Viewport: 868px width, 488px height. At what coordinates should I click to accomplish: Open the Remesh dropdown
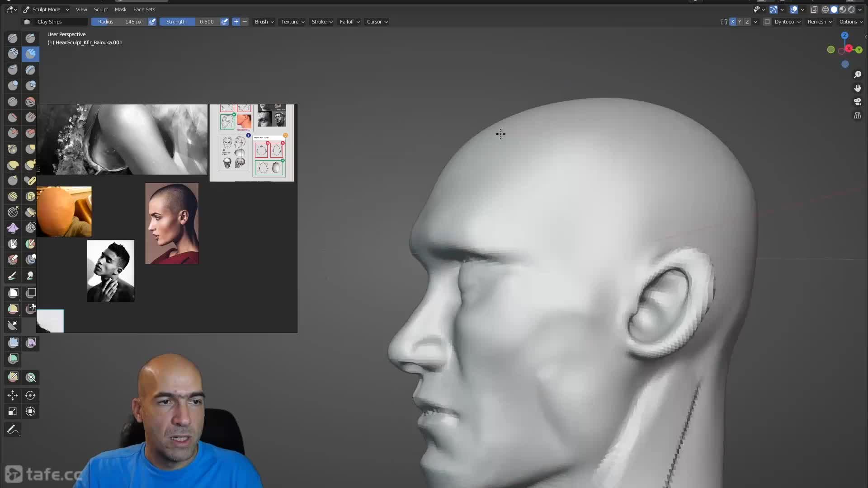point(820,22)
